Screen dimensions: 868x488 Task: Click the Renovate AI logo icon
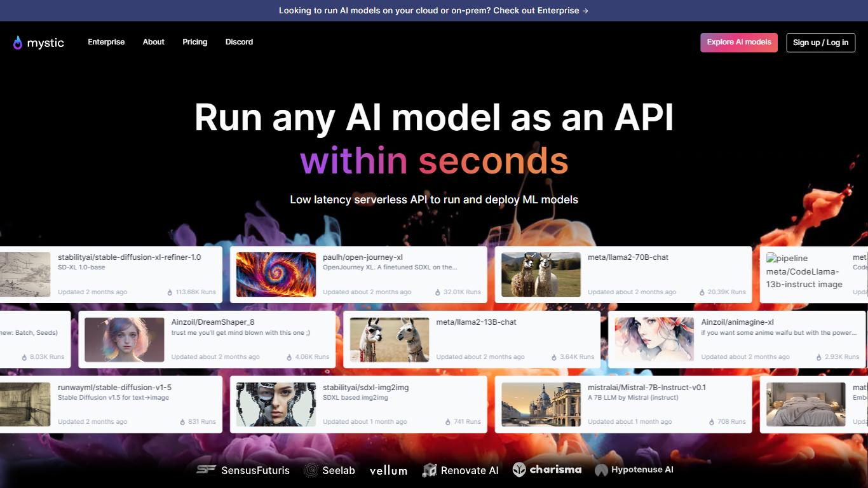point(429,470)
